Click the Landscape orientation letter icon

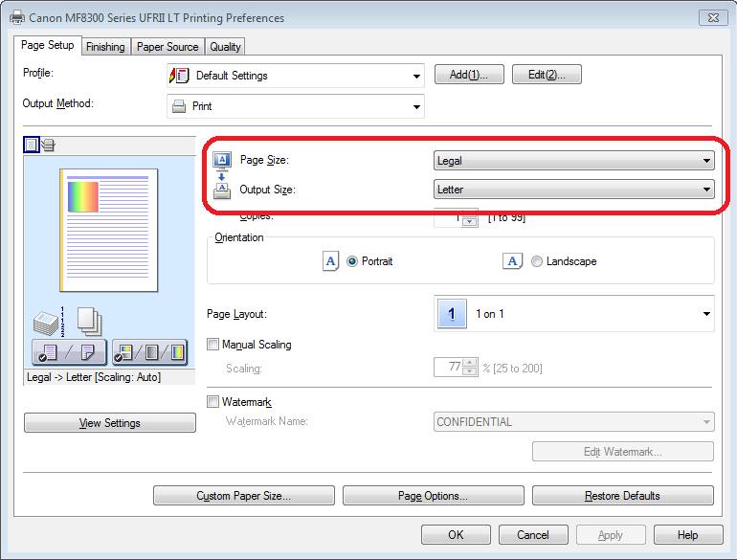point(512,261)
